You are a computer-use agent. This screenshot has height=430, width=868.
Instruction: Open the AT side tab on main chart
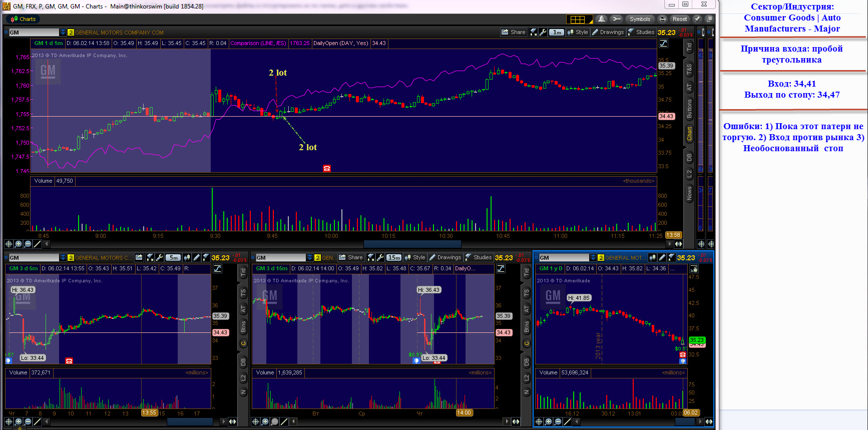689,88
